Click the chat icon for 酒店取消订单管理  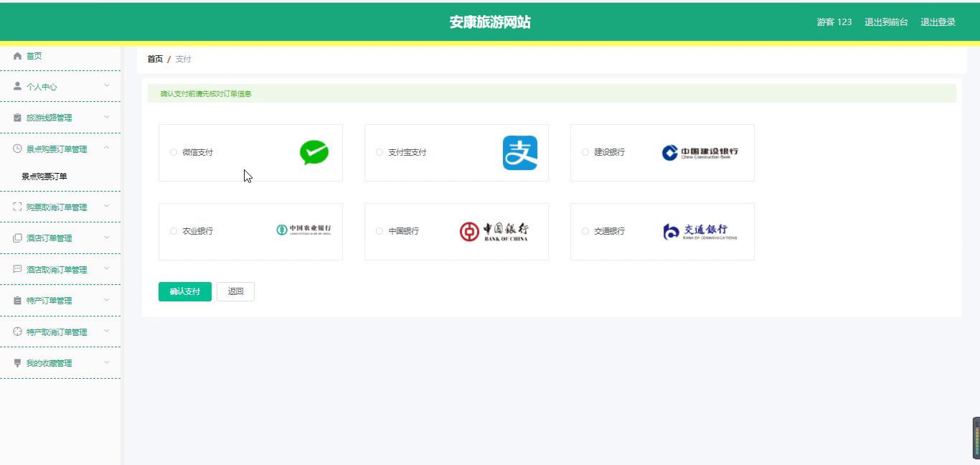click(x=18, y=269)
